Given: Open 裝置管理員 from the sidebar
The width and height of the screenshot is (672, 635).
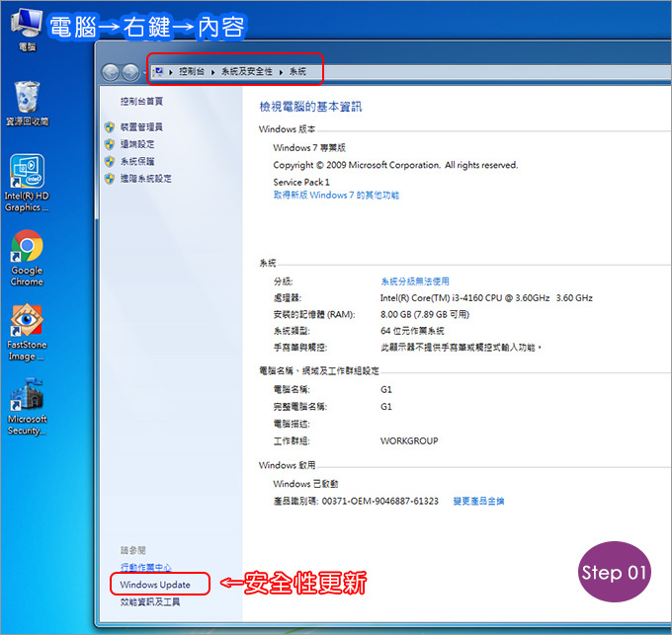Looking at the screenshot, I should 141,127.
